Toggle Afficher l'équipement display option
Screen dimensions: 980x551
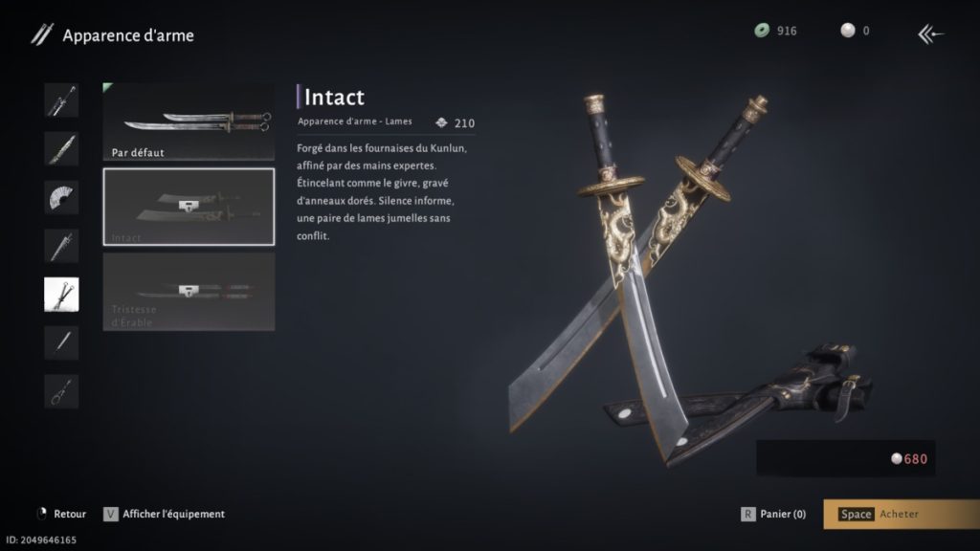[x=164, y=514]
